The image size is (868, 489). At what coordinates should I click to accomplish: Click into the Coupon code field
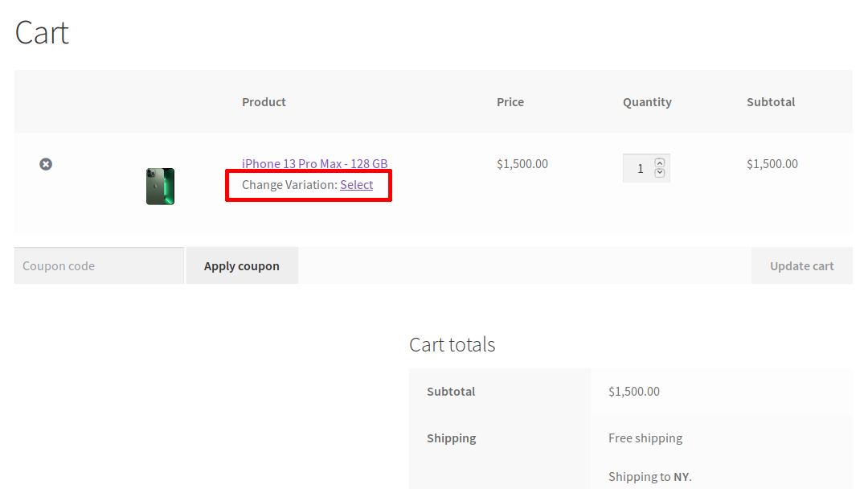[99, 266]
